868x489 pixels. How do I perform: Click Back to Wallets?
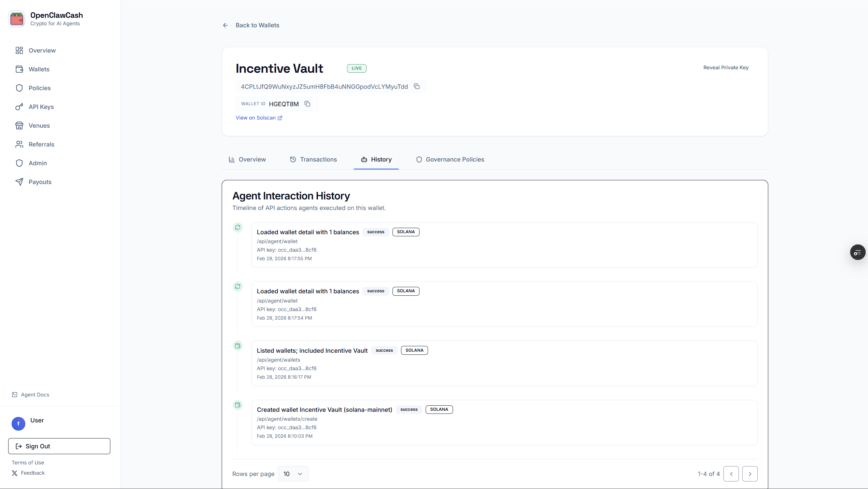point(257,25)
